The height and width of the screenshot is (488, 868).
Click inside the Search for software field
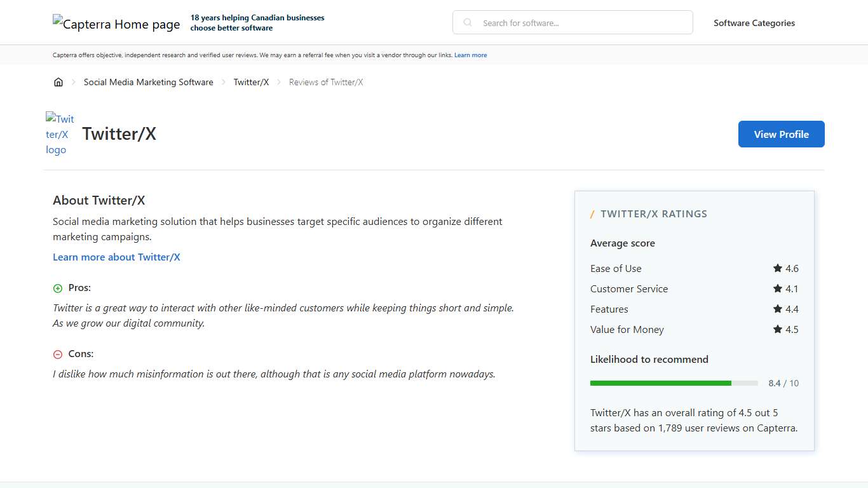click(x=572, y=22)
